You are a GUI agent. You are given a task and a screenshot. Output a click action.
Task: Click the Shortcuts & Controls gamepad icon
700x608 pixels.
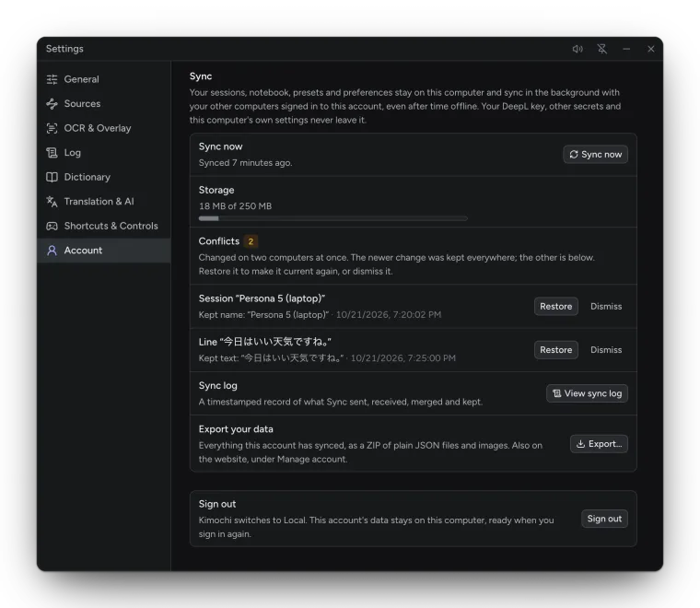52,226
